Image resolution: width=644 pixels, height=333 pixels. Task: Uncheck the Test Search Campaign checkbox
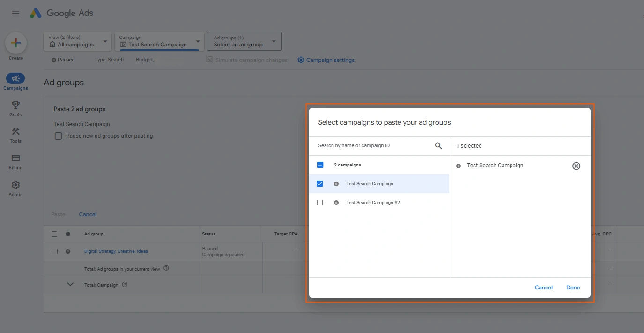point(320,184)
